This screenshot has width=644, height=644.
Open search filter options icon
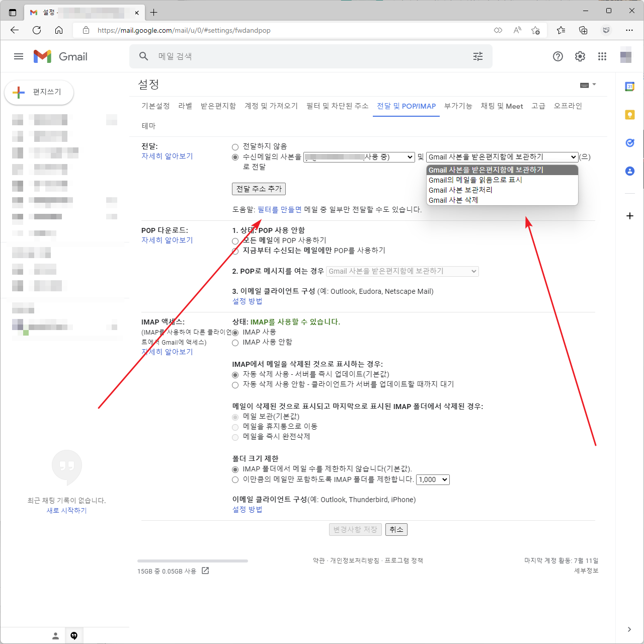coord(478,56)
